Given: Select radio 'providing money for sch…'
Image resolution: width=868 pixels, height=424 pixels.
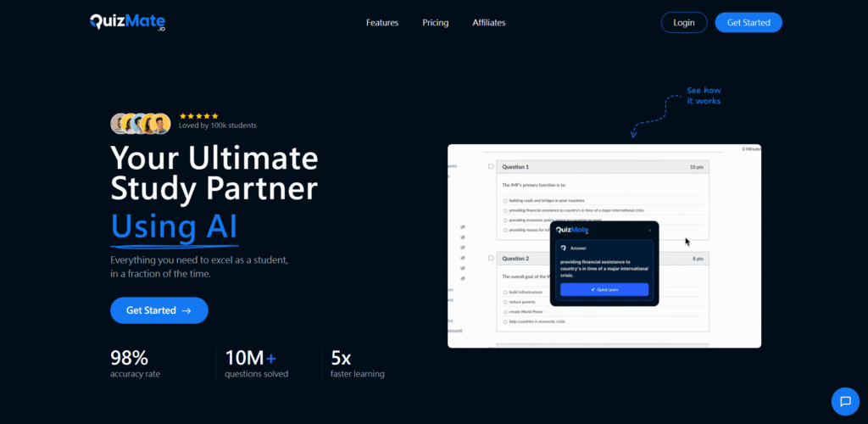Looking at the screenshot, I should pos(505,230).
